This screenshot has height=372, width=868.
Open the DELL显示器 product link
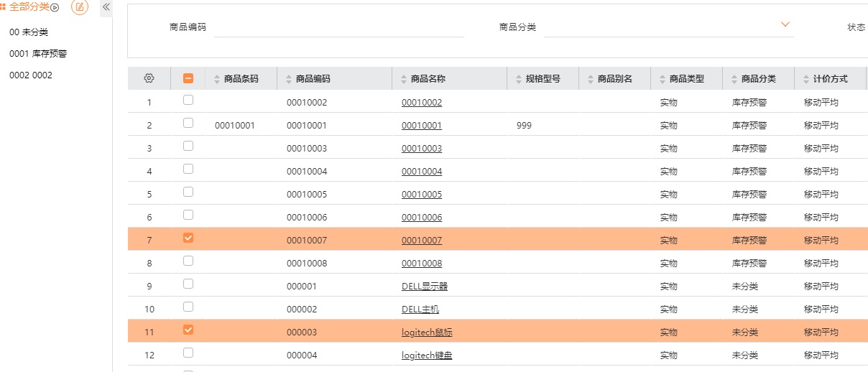[x=425, y=287]
